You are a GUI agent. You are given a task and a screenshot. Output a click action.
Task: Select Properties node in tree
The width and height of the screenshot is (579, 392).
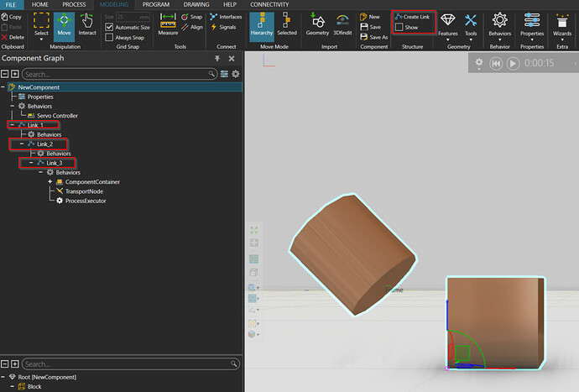point(36,97)
